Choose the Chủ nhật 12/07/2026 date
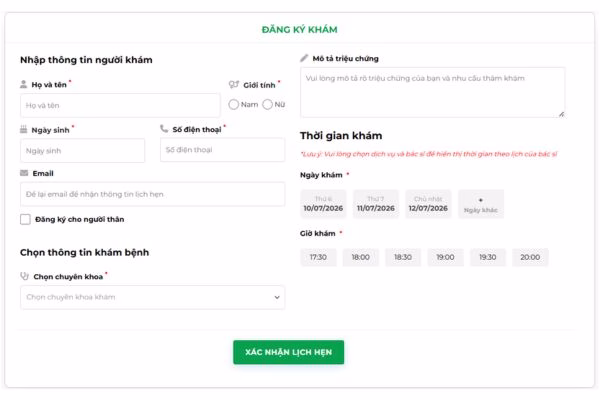 [x=428, y=204]
